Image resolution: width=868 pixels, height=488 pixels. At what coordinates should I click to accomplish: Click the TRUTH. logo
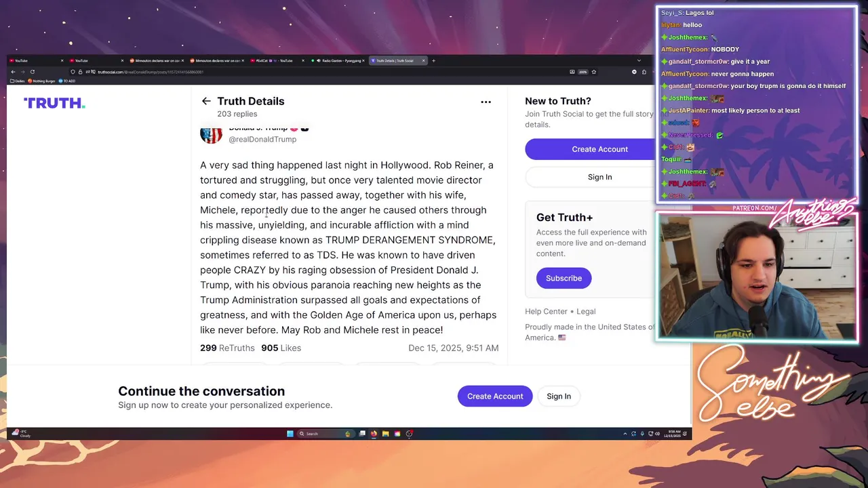(54, 103)
